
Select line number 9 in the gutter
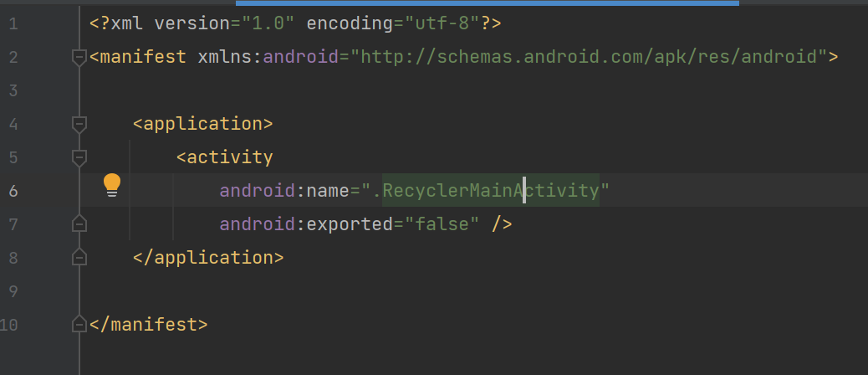click(x=13, y=291)
